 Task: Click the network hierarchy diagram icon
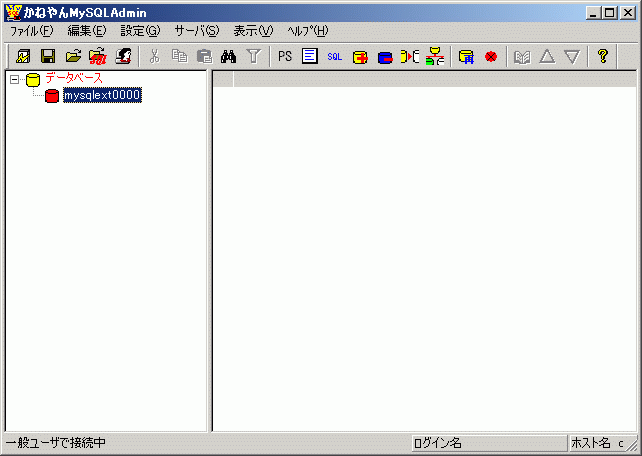tap(435, 56)
